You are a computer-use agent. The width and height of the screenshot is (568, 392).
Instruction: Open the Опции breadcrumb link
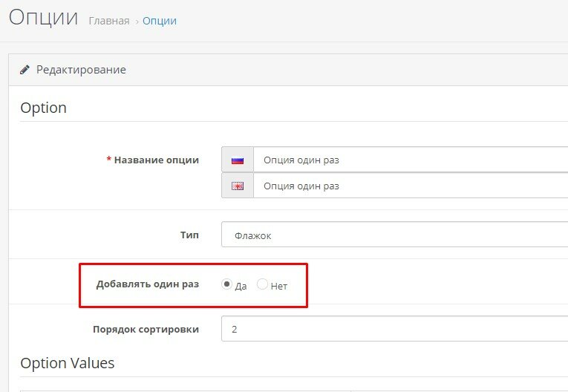[160, 21]
